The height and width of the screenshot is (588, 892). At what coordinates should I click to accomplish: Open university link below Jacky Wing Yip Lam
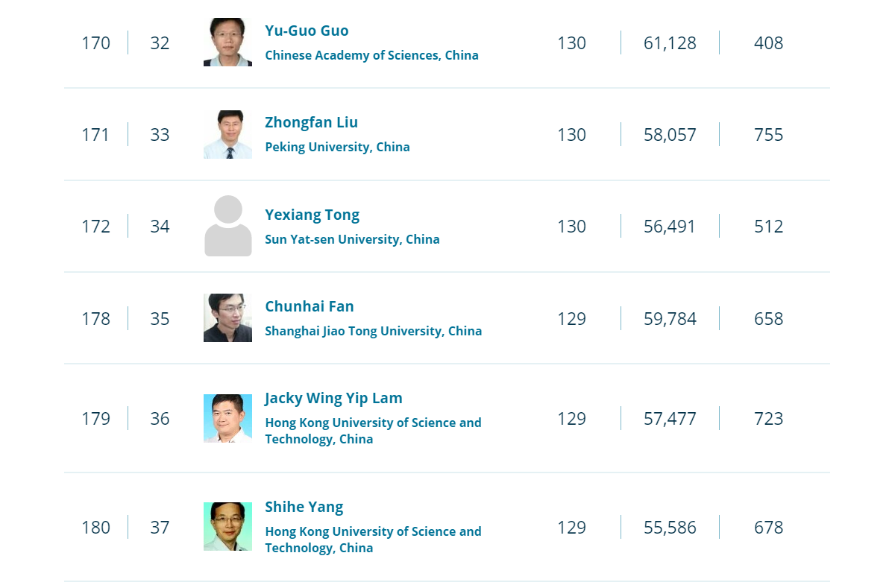tap(373, 431)
